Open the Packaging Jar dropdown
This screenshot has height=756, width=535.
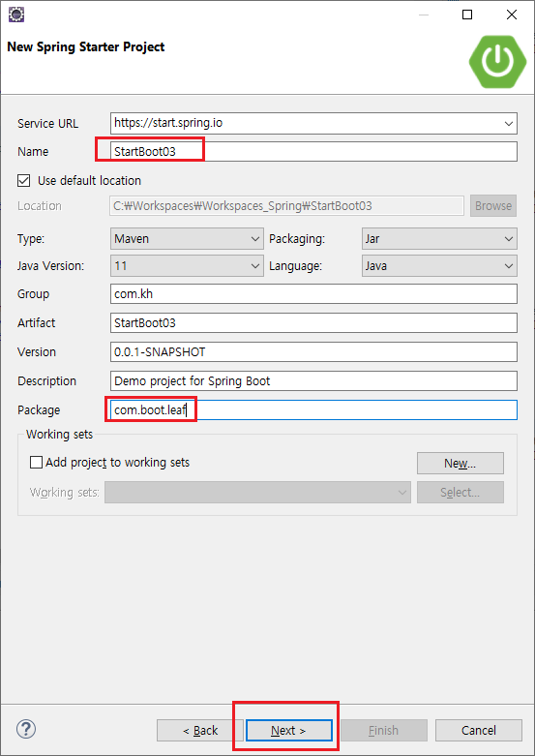point(439,239)
